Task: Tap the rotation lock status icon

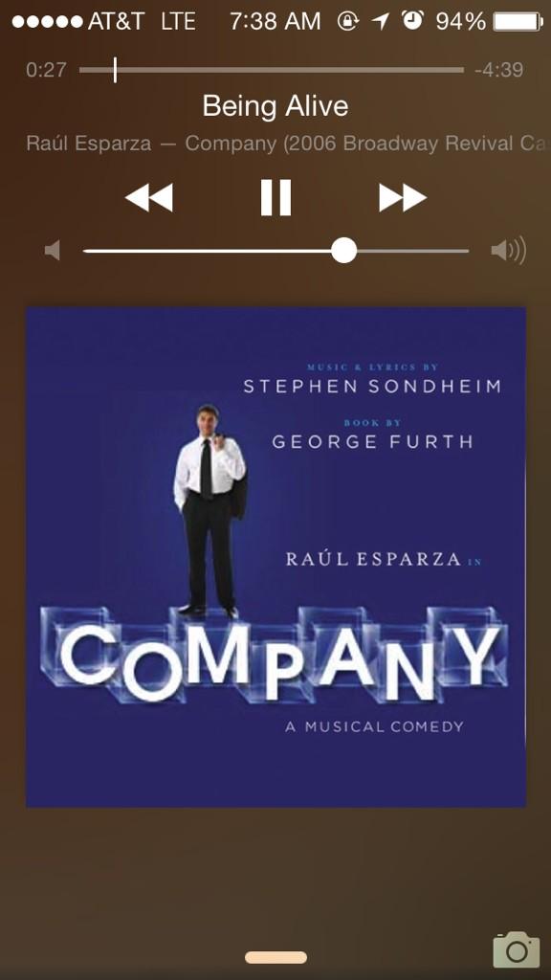Action: pos(347,22)
